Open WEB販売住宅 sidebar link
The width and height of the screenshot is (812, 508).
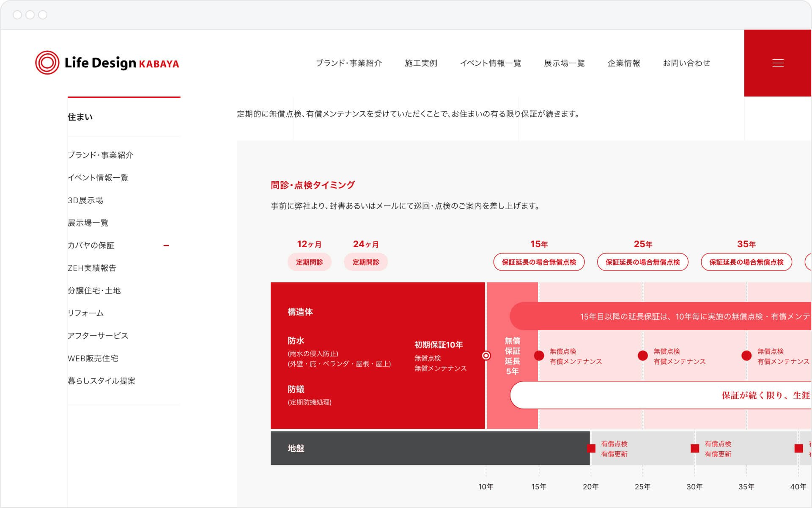93,358
